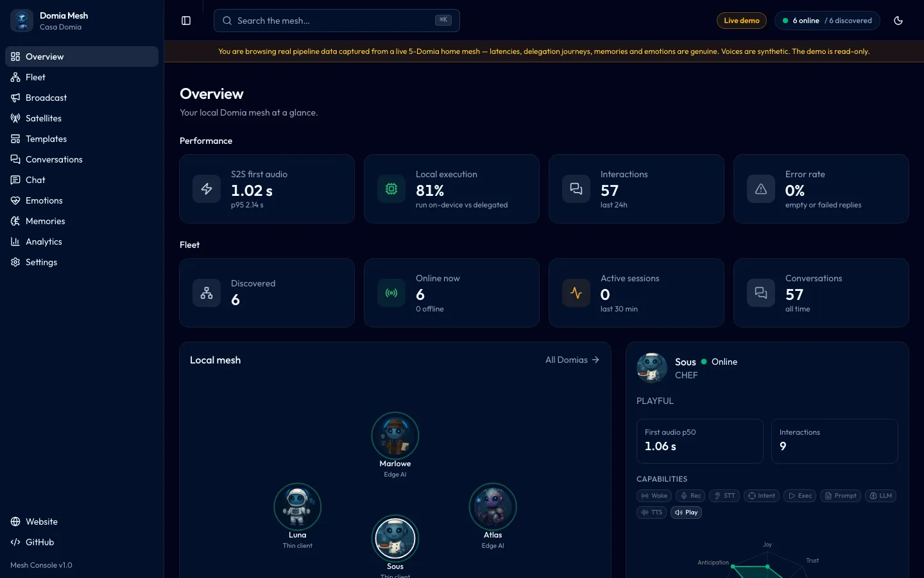Click the Sous avatar in detail panel
The image size is (924, 578).
[652, 368]
